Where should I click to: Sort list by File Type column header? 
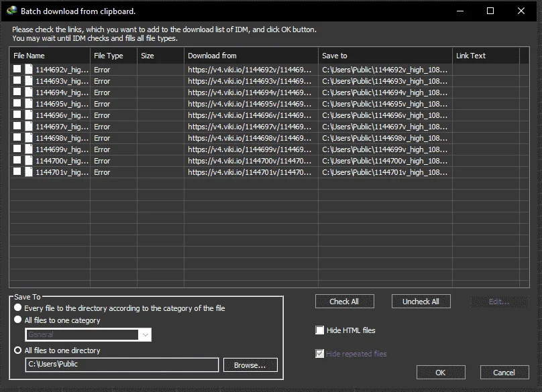pyautogui.click(x=114, y=56)
